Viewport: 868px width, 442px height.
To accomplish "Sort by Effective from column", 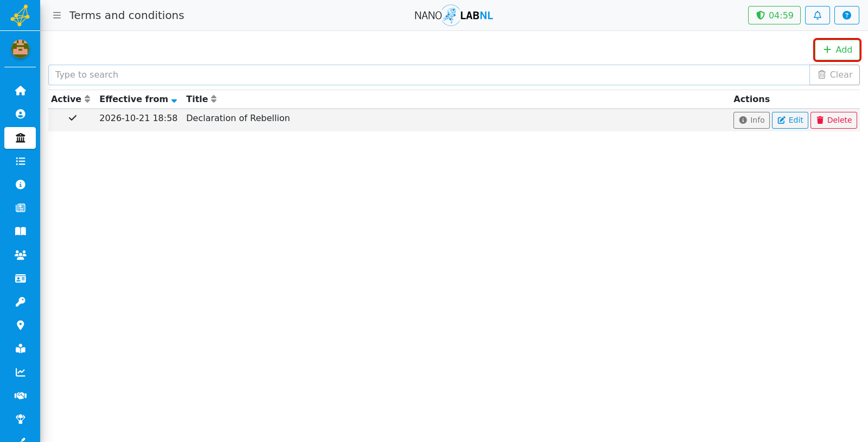I will coord(138,99).
